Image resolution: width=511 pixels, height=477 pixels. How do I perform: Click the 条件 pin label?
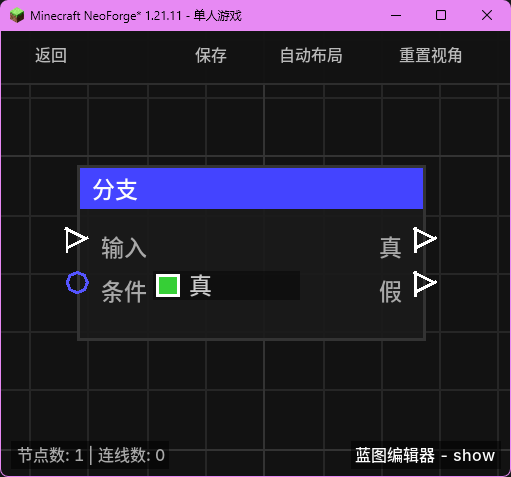pyautogui.click(x=124, y=292)
